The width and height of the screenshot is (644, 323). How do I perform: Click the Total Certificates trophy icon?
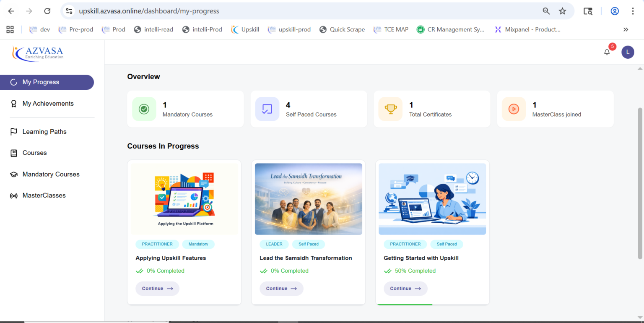(390, 109)
